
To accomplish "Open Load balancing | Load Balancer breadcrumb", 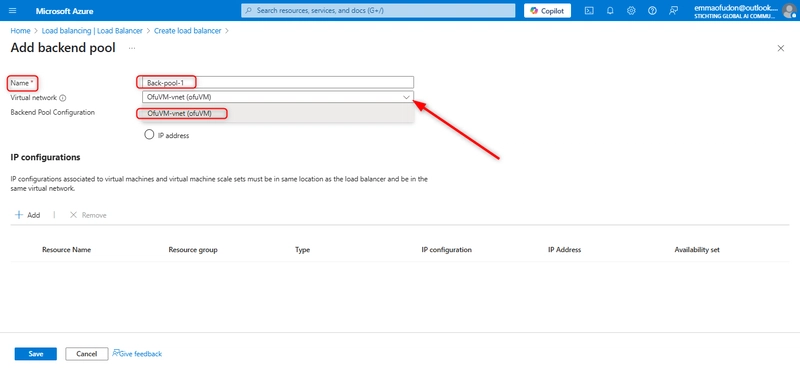I will tap(92, 31).
